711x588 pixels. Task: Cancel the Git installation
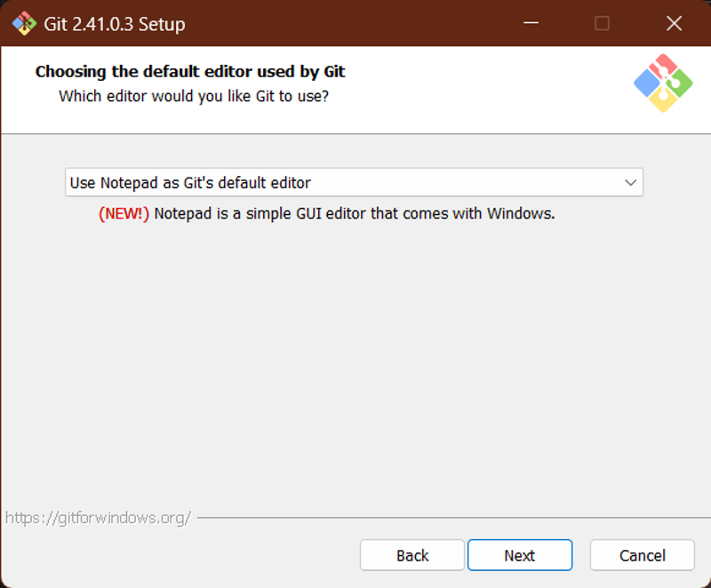tap(642, 555)
